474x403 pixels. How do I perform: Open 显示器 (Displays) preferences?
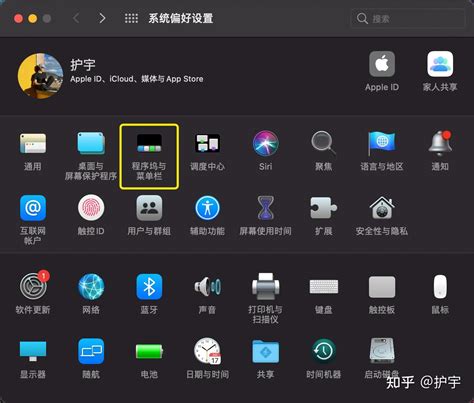pos(33,351)
